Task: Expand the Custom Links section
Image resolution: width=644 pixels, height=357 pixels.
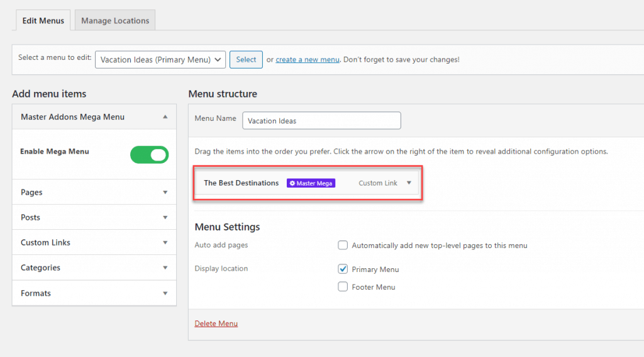Action: click(x=165, y=242)
